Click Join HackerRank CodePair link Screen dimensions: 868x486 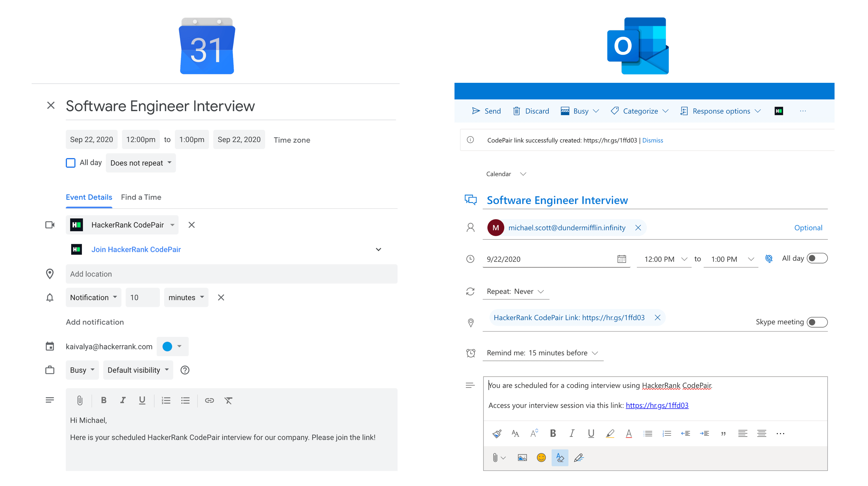pyautogui.click(x=136, y=249)
